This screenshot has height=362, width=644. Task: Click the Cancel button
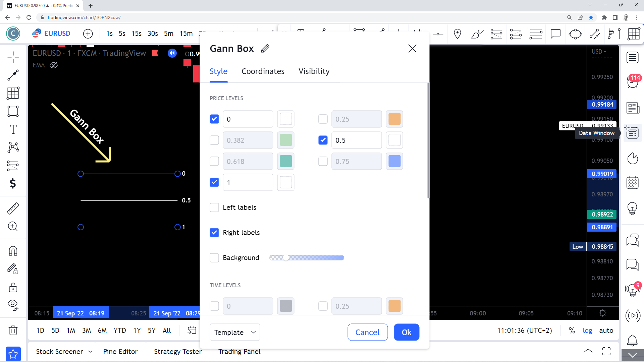point(368,332)
